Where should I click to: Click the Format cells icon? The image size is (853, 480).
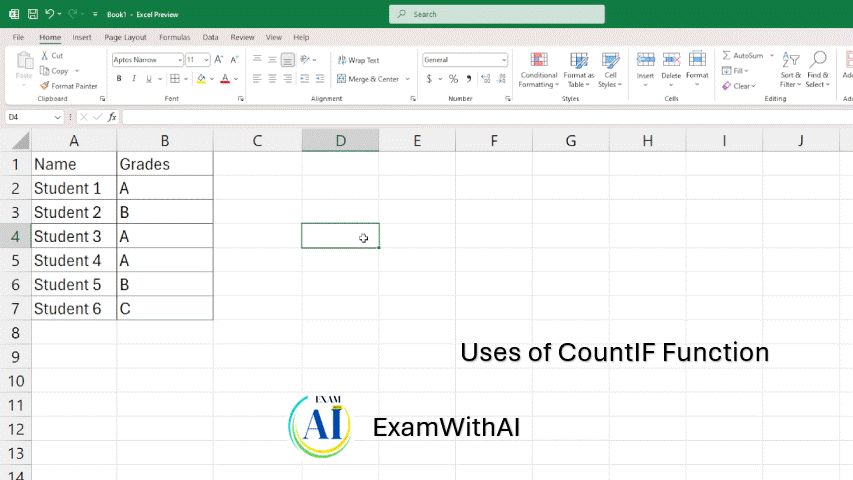(697, 60)
